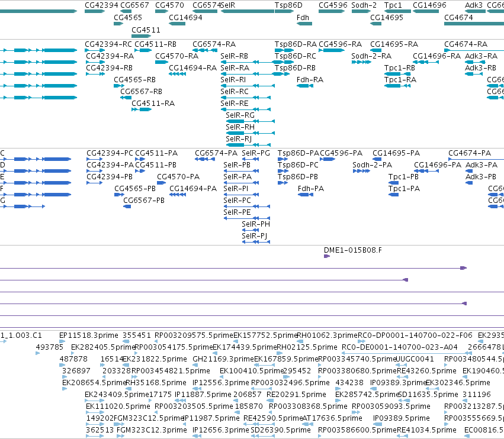Select the CG4511 gene label
The height and width of the screenshot is (439, 504).
[x=146, y=30]
